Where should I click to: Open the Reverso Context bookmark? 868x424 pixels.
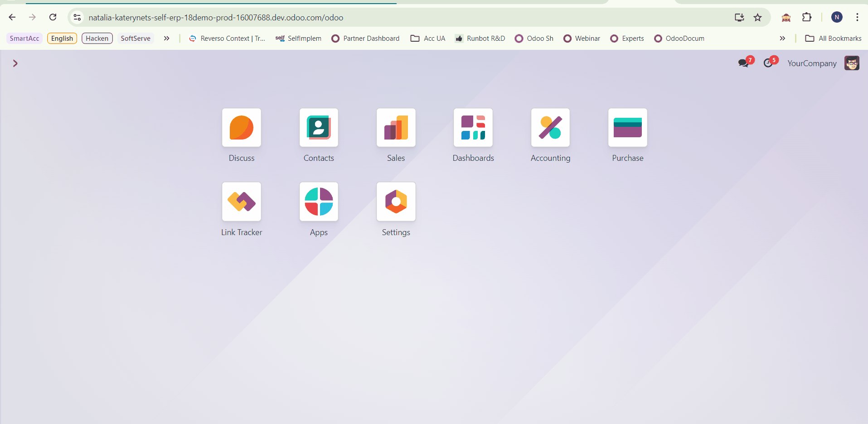click(x=227, y=39)
